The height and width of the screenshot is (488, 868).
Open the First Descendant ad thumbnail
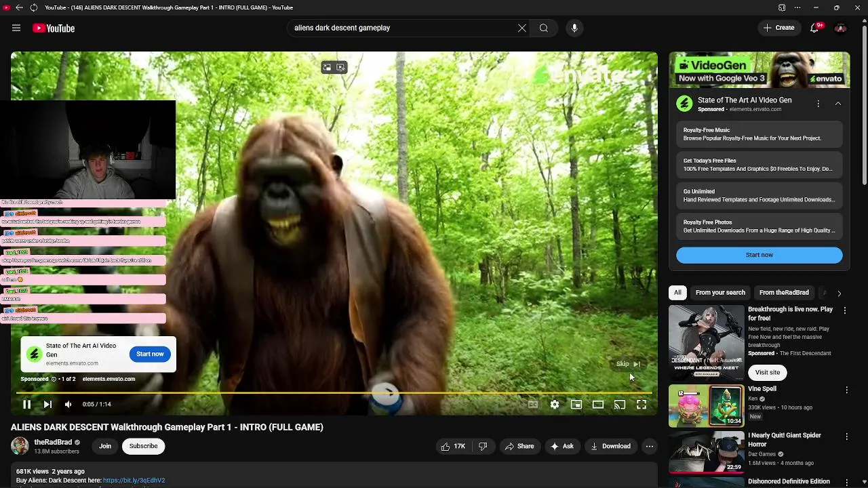(707, 342)
